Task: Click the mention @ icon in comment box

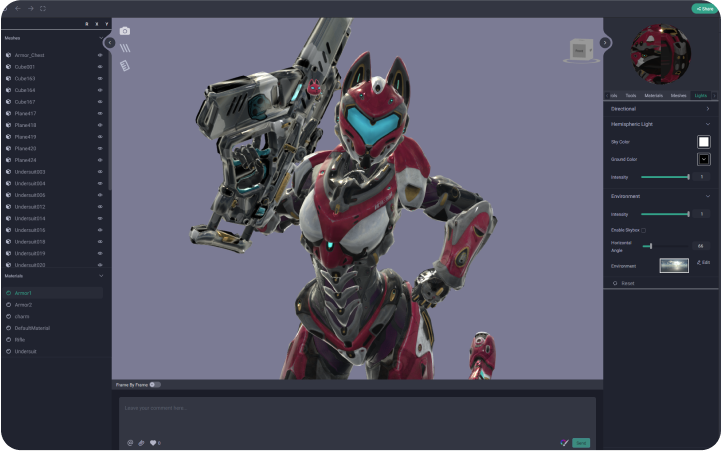Action: [x=130, y=442]
